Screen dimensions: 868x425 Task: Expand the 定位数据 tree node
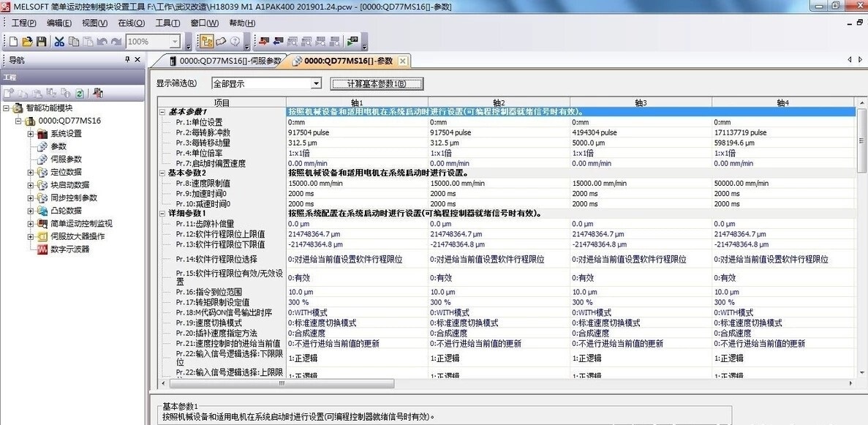(x=31, y=173)
